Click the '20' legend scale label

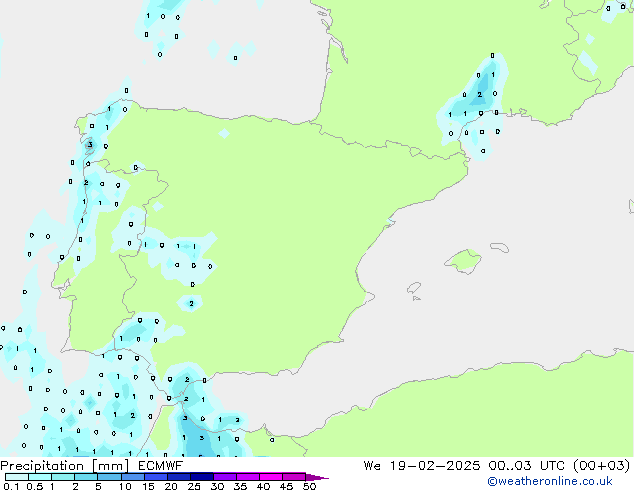point(171,486)
